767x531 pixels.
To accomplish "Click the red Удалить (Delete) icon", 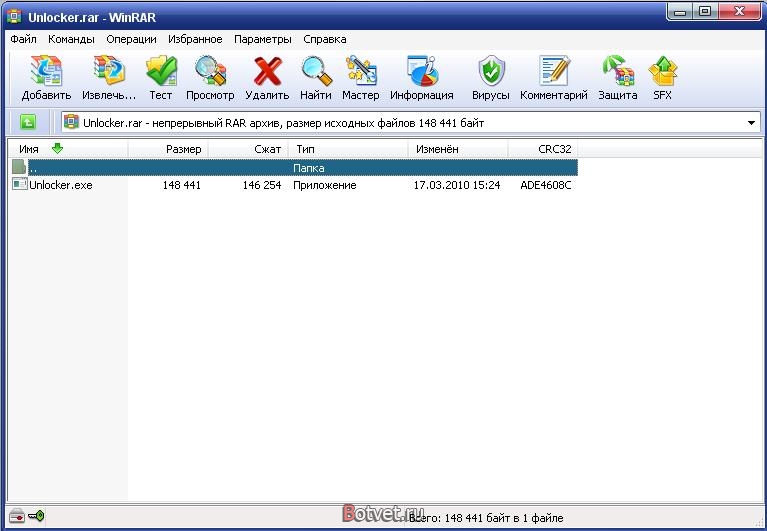I will [x=267, y=71].
